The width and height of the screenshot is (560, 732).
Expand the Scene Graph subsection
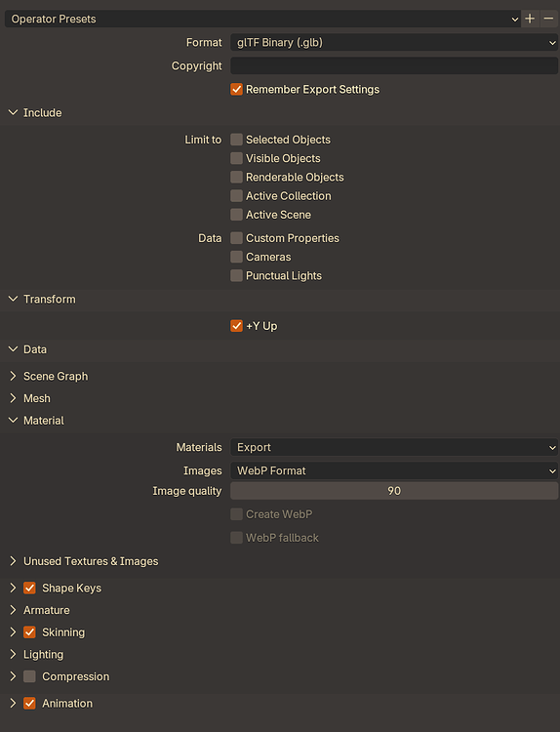point(14,377)
